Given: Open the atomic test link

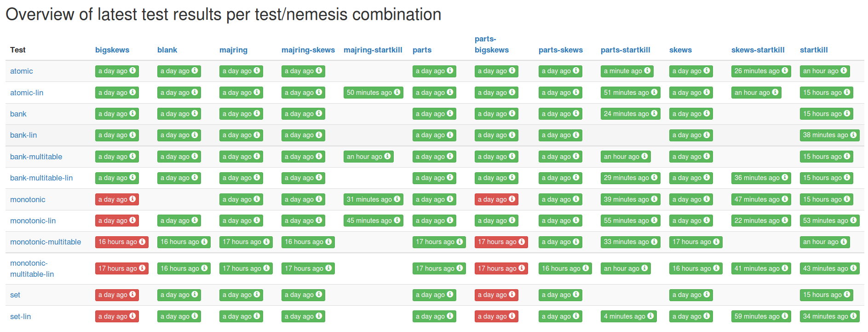Looking at the screenshot, I should (x=22, y=71).
